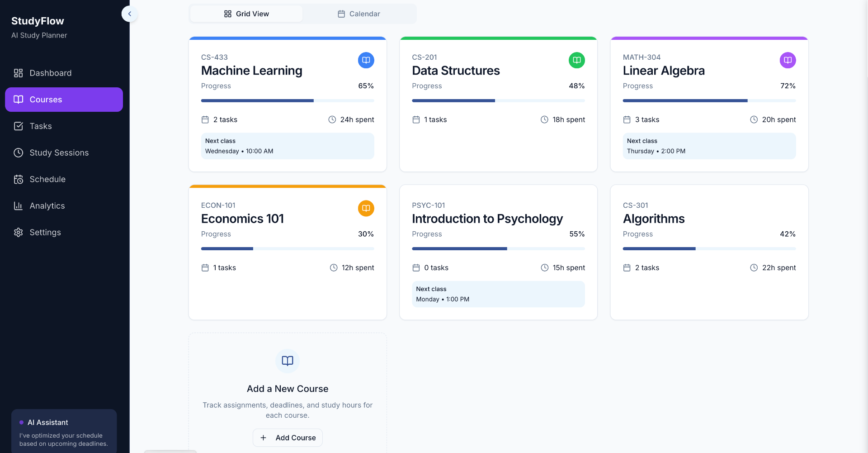
Task: Collapse the sidebar with the chevron button
Action: pos(130,14)
